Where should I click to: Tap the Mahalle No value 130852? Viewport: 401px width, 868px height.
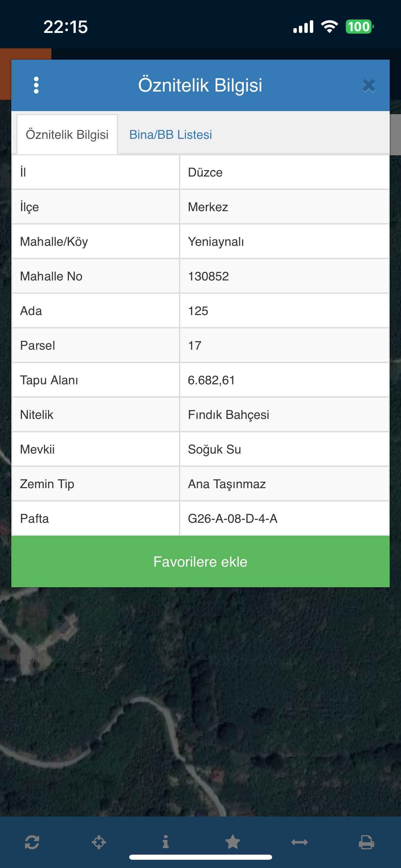[x=208, y=276]
